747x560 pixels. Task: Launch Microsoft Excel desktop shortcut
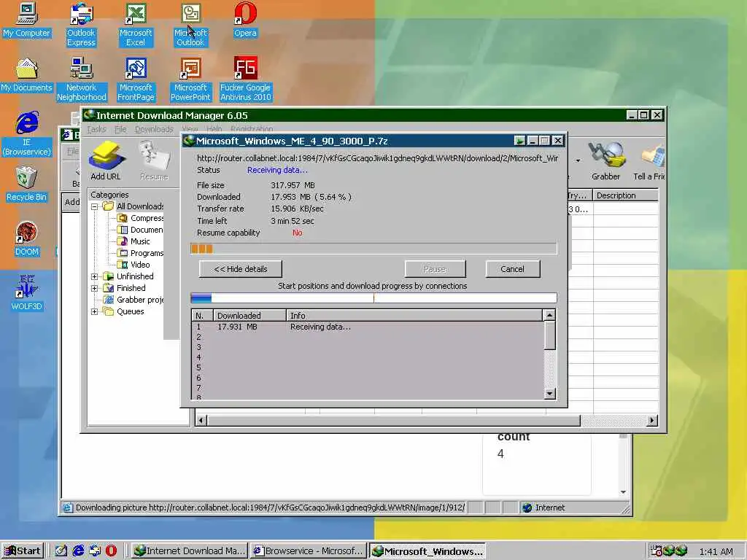click(136, 25)
